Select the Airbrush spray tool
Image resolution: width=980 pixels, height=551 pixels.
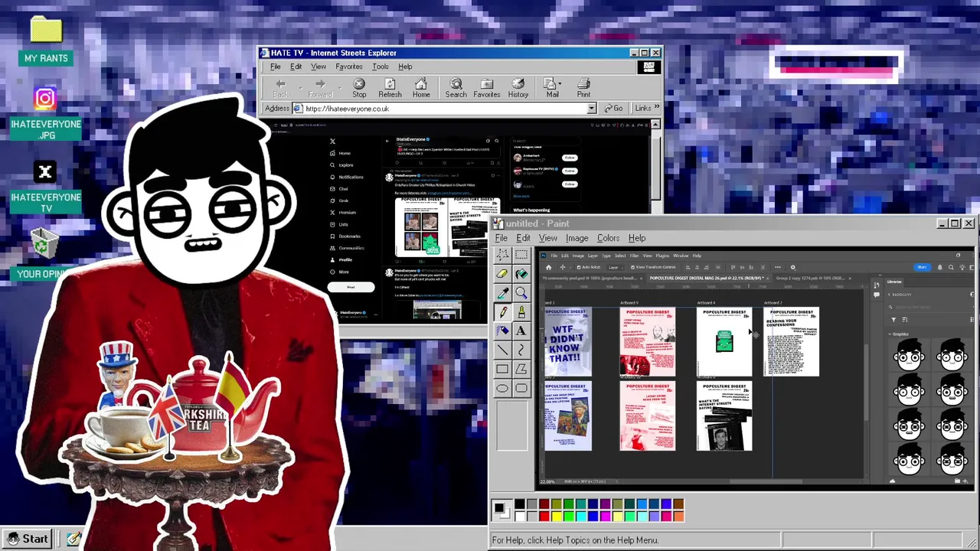pos(502,331)
